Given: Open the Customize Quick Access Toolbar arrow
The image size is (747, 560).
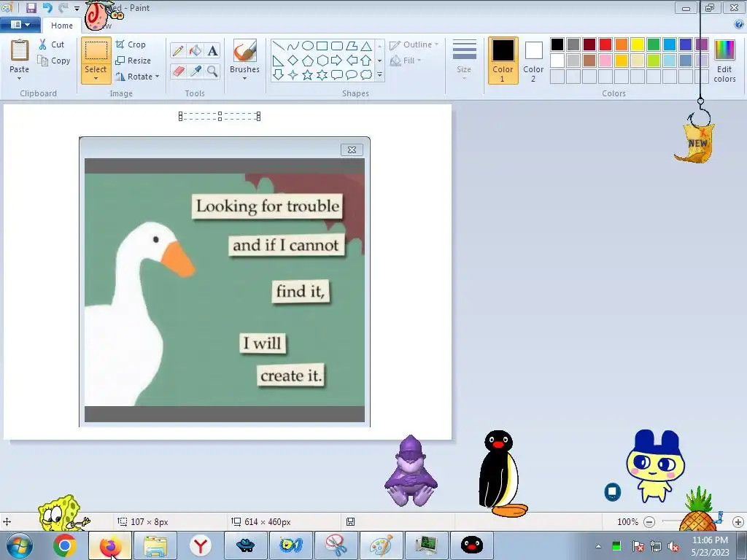Looking at the screenshot, I should (77, 8).
